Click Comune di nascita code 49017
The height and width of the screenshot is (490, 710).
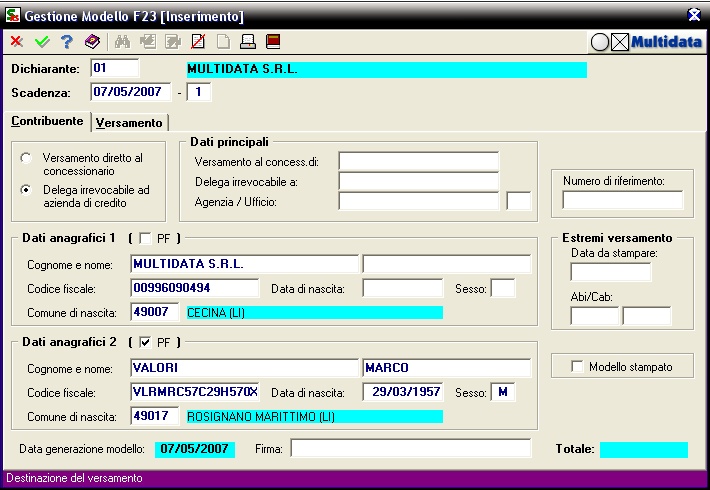(x=155, y=416)
